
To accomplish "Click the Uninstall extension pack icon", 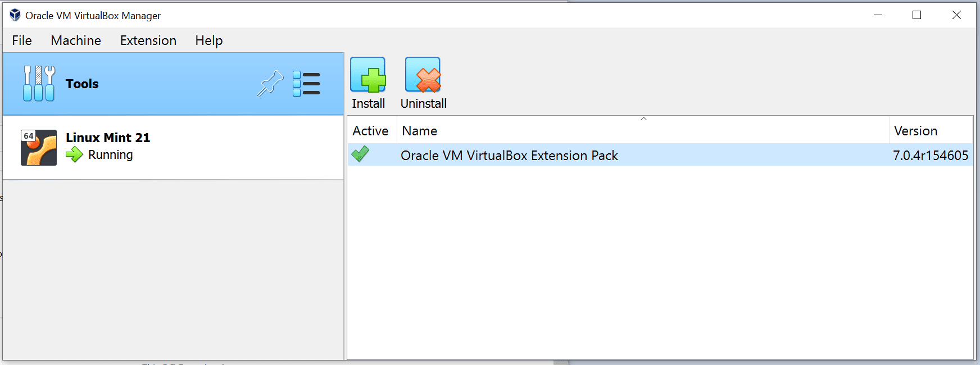I will click(423, 75).
